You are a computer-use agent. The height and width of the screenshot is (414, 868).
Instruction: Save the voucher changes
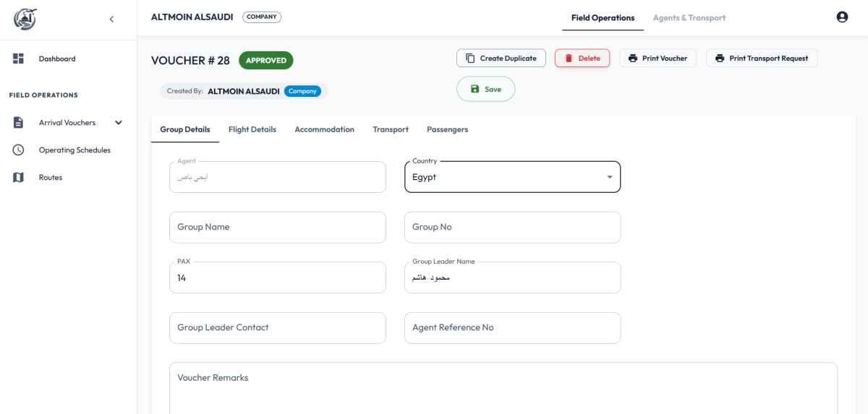point(485,89)
